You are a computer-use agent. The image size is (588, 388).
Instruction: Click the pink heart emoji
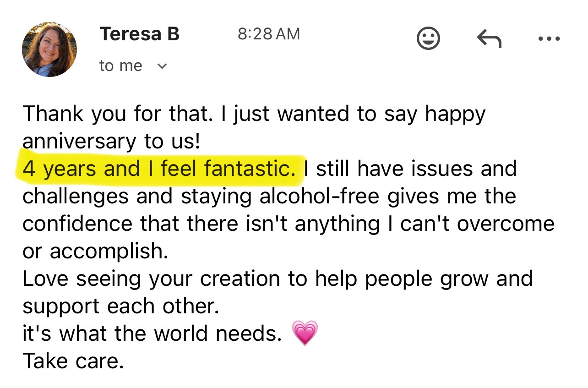[305, 333]
